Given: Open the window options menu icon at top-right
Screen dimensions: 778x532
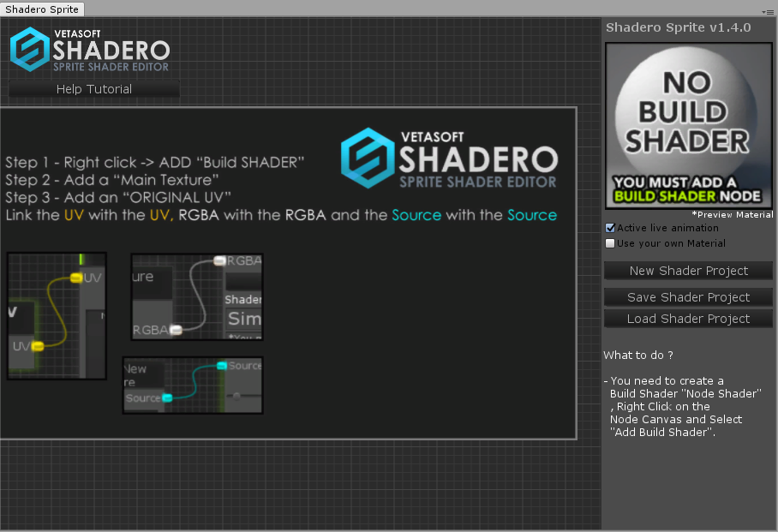Looking at the screenshot, I should pos(767,11).
